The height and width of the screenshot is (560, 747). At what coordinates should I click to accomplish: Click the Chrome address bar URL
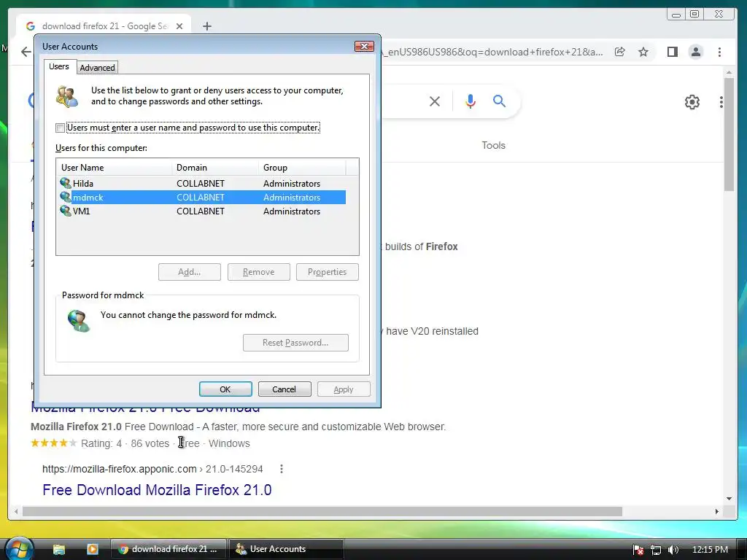click(x=493, y=52)
